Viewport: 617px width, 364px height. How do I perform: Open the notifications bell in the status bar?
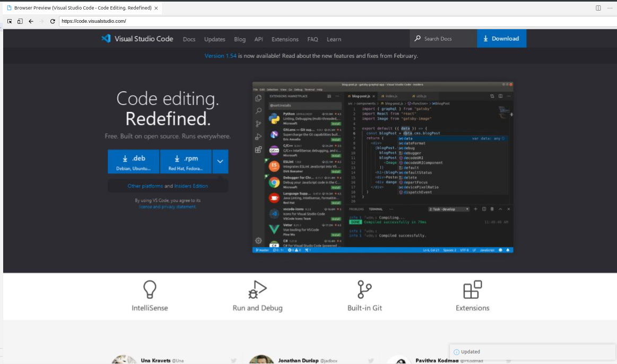tap(507, 250)
